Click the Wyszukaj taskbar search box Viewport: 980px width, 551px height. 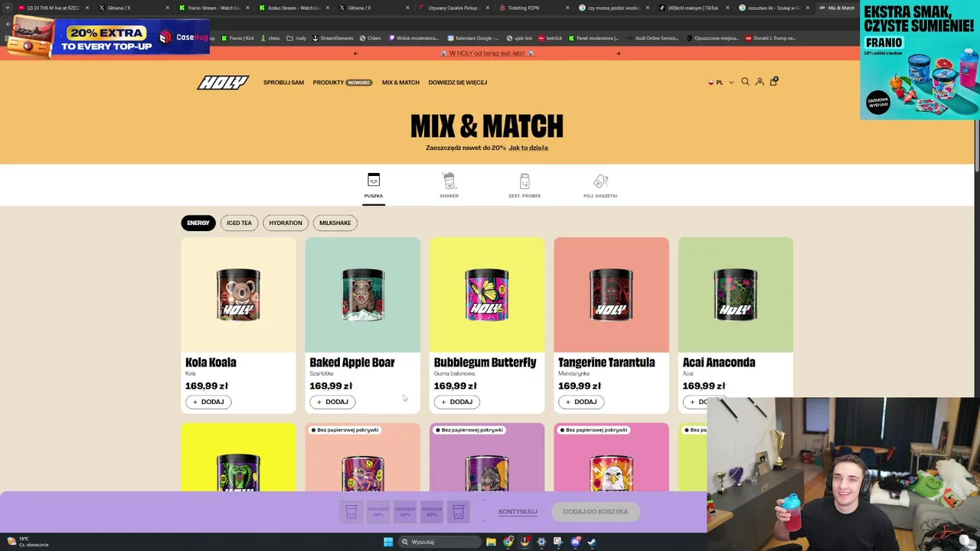[439, 542]
